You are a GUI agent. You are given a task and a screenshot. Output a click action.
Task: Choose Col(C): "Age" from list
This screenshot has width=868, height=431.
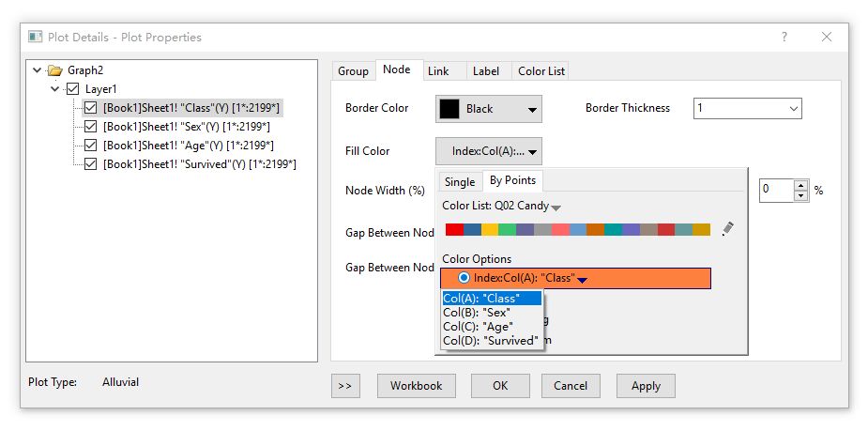492,326
